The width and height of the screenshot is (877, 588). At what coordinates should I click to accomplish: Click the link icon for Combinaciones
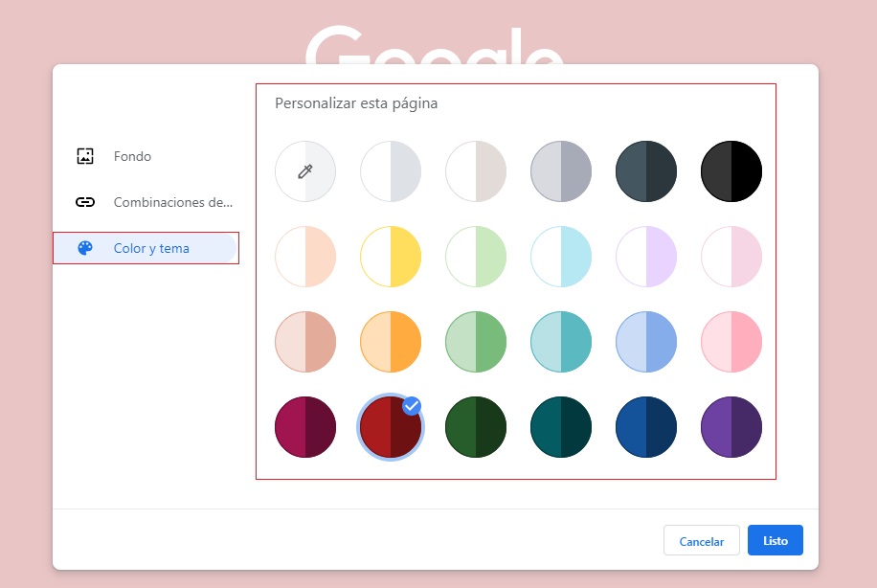pyautogui.click(x=85, y=202)
